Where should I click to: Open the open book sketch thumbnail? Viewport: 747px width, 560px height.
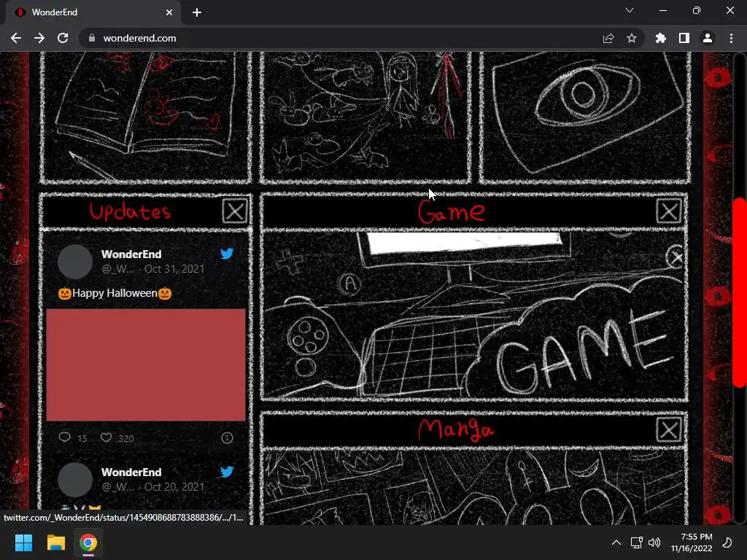pos(145,117)
